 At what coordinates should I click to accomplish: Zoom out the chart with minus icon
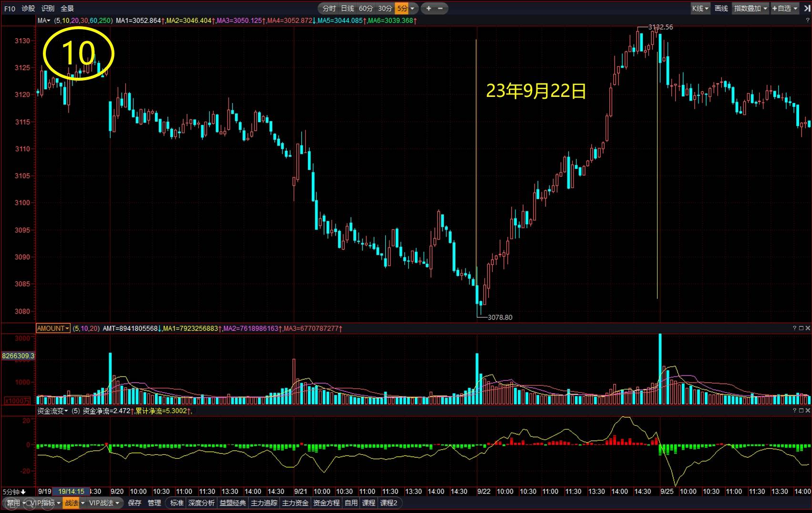pos(440,9)
